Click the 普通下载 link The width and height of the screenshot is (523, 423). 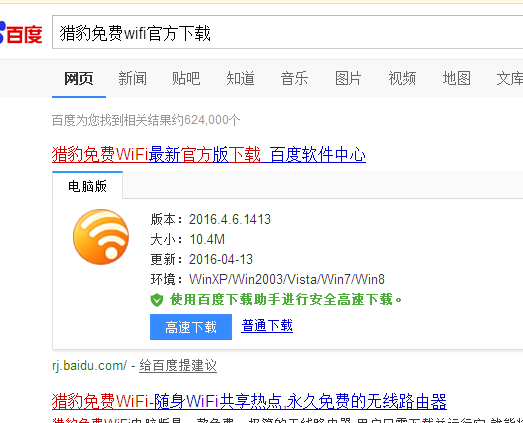pos(267,326)
